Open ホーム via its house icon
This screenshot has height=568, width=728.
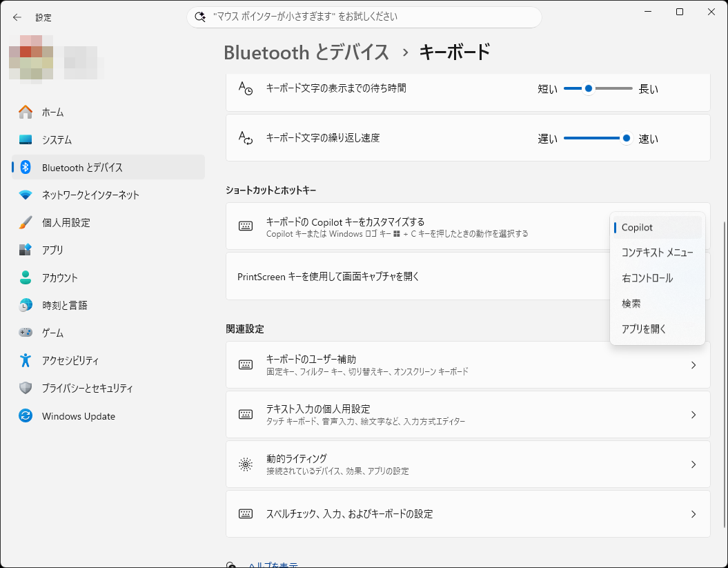(26, 112)
